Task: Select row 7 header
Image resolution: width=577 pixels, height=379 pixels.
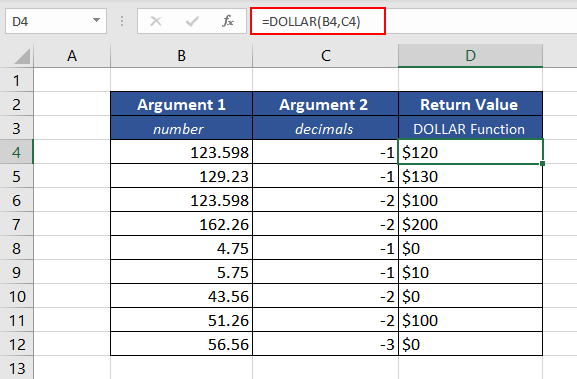Action: pyautogui.click(x=17, y=224)
